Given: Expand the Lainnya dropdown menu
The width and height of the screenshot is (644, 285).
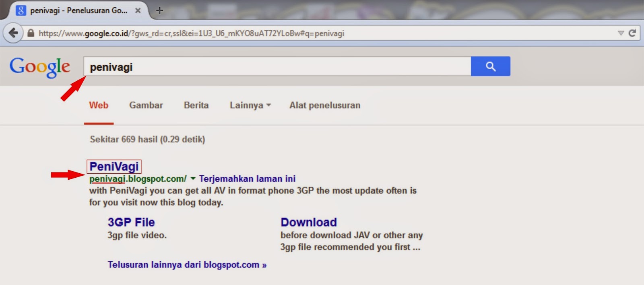Looking at the screenshot, I should click(250, 105).
